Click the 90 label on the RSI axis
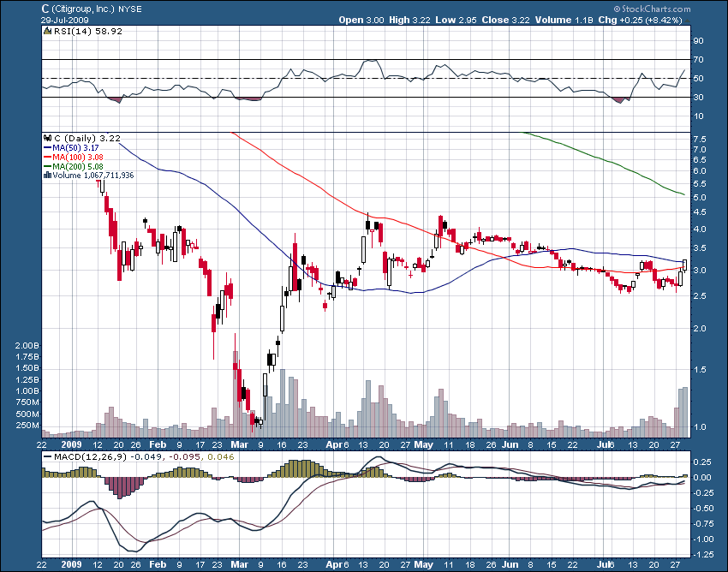The image size is (728, 572). pos(698,41)
